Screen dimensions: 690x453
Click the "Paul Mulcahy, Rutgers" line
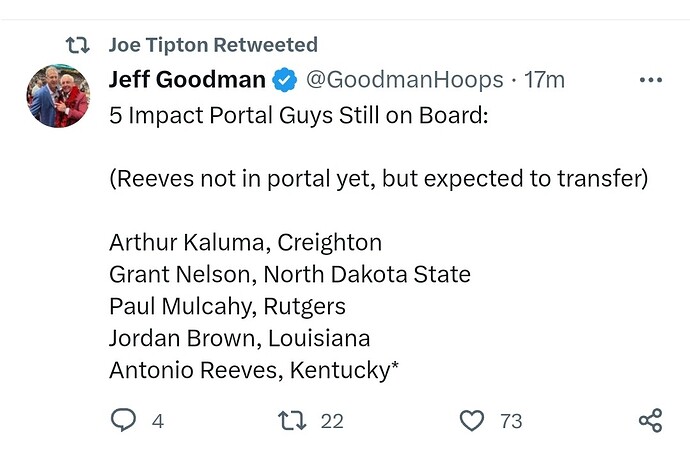(226, 306)
